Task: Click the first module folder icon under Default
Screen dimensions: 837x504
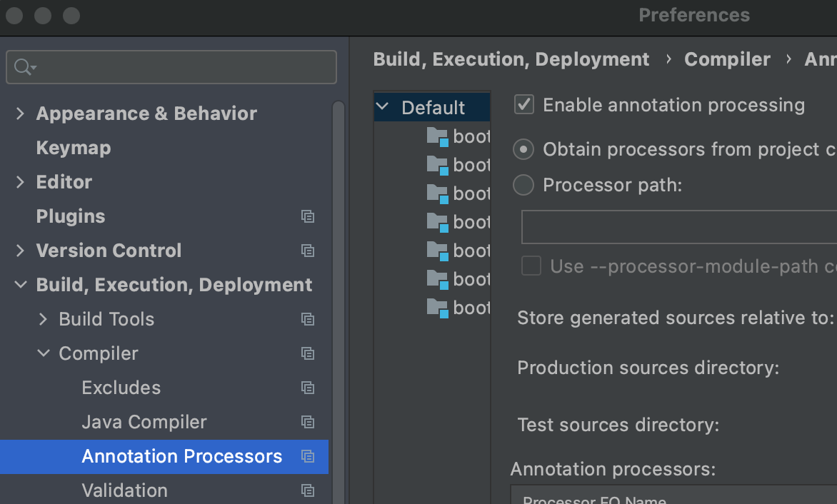Action: click(x=437, y=136)
